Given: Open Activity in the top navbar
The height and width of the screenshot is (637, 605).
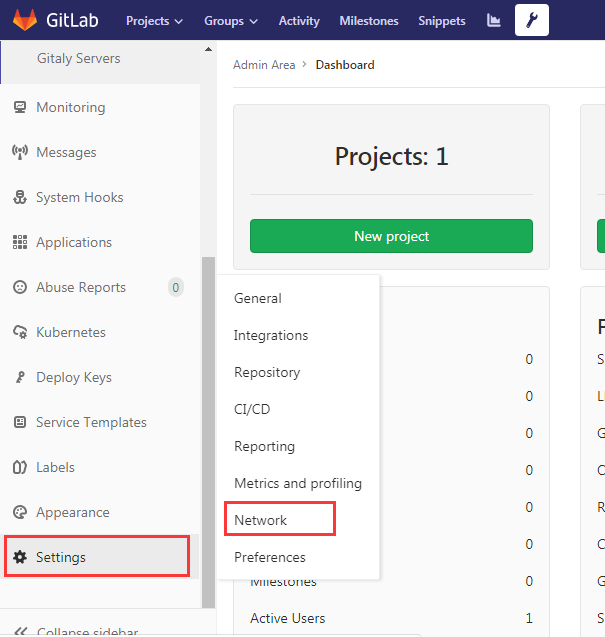Looking at the screenshot, I should tap(299, 21).
